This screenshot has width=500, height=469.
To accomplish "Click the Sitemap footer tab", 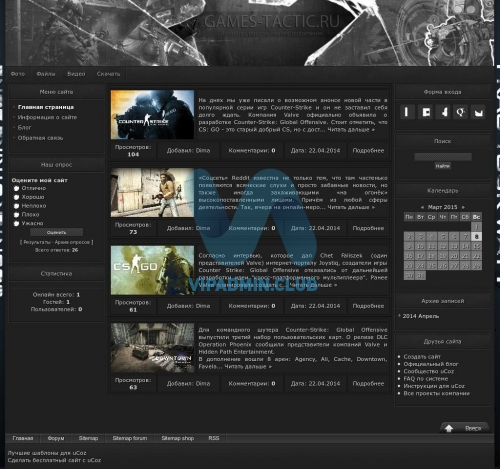I will tap(88, 438).
